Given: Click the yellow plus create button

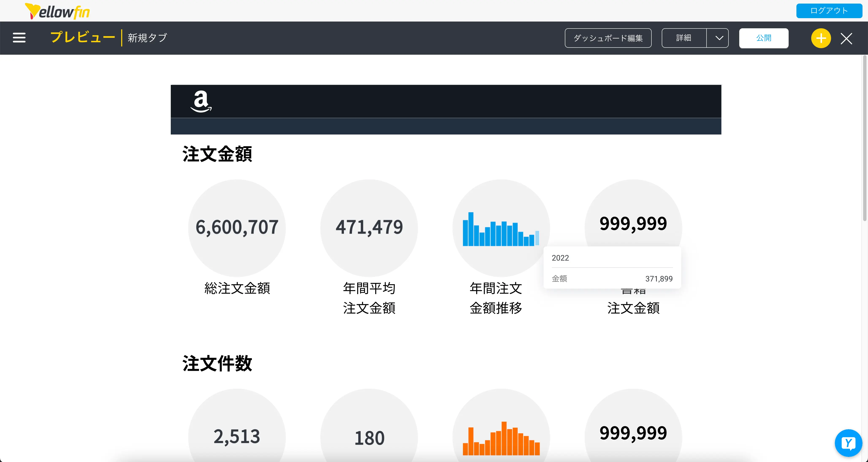Looking at the screenshot, I should [821, 38].
